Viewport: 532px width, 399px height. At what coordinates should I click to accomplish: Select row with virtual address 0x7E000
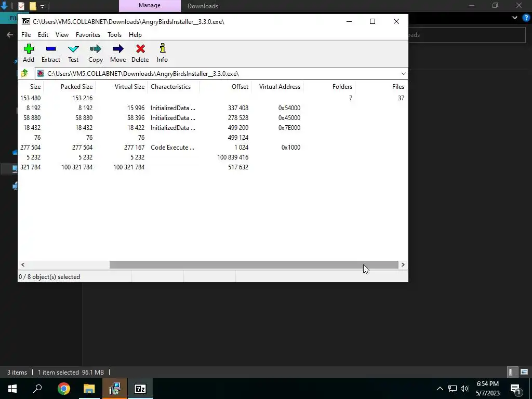tap(212, 128)
